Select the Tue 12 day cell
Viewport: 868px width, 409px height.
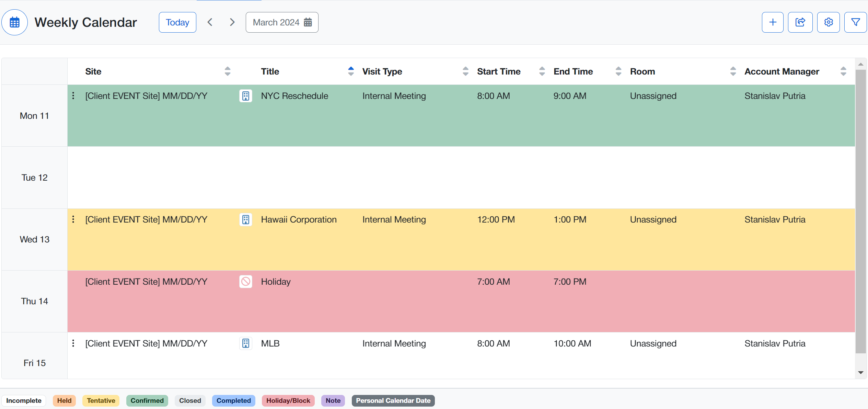click(34, 178)
